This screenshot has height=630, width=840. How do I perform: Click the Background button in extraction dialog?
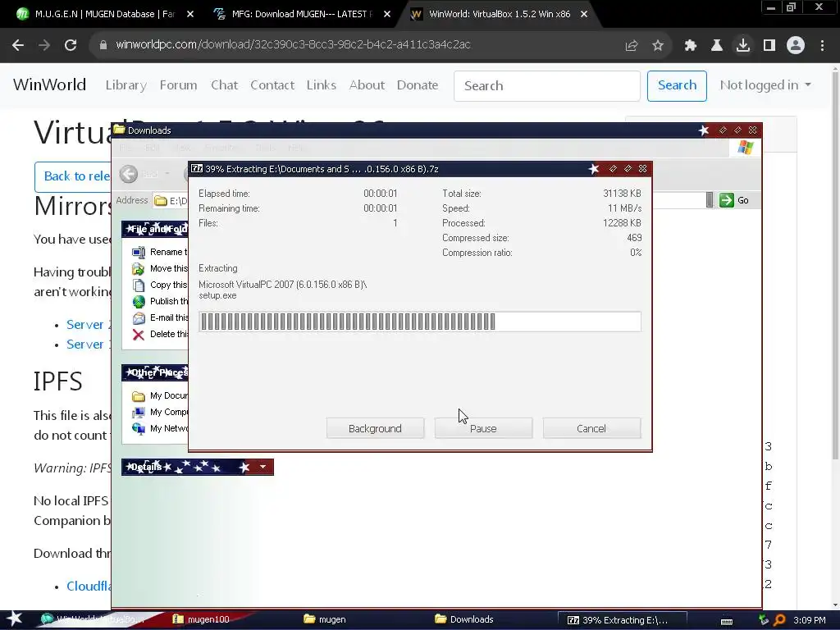point(375,428)
